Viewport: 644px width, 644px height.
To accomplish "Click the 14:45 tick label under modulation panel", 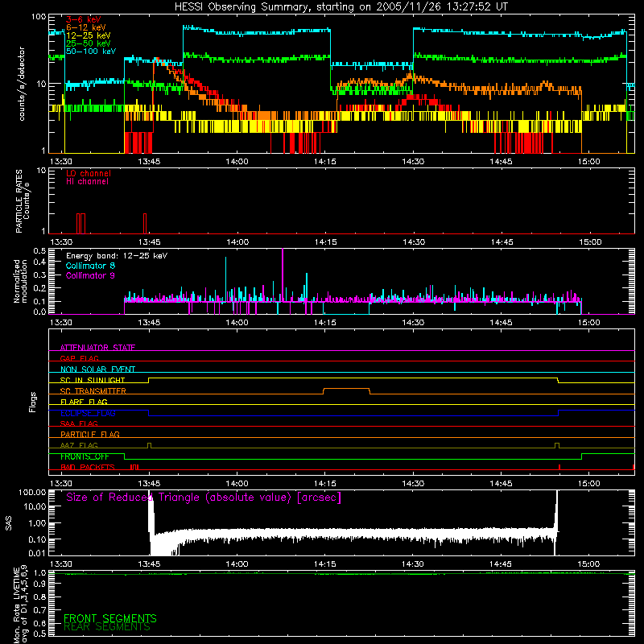I will click(x=501, y=323).
